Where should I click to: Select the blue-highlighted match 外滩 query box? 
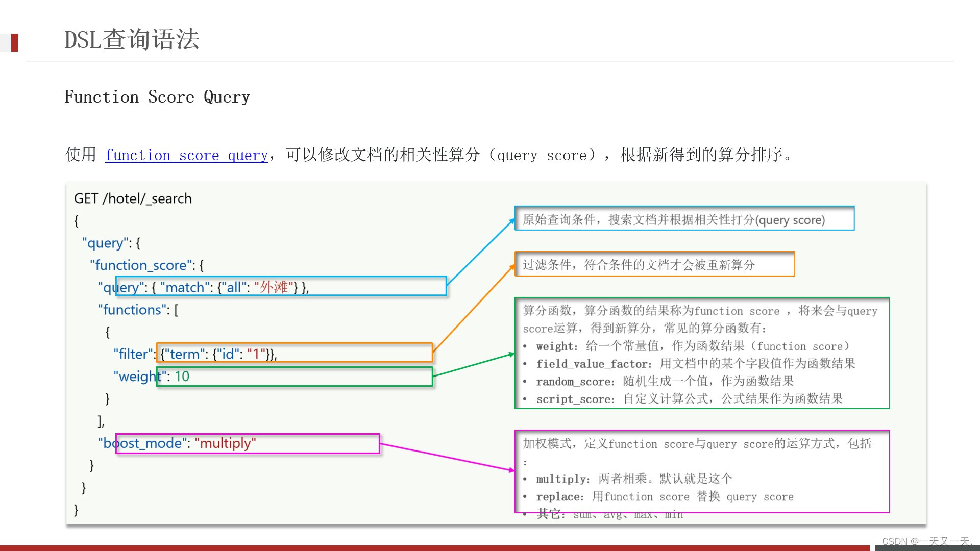point(281,287)
